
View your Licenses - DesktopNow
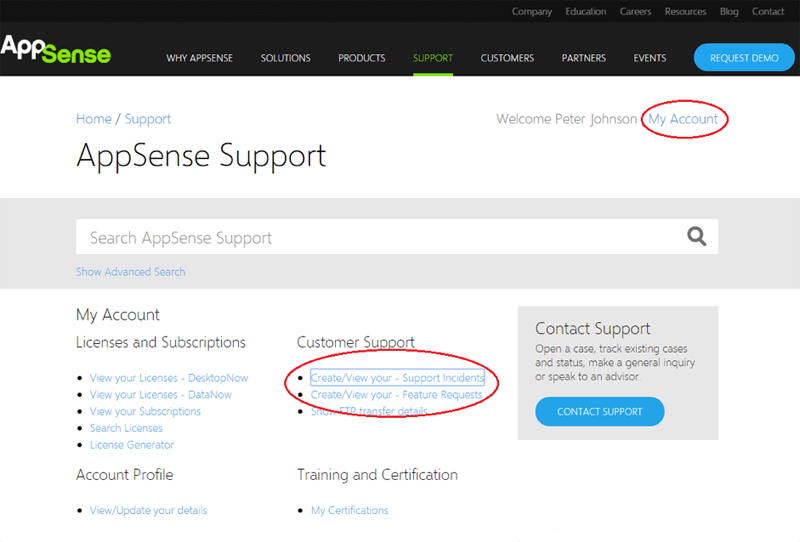pos(169,378)
